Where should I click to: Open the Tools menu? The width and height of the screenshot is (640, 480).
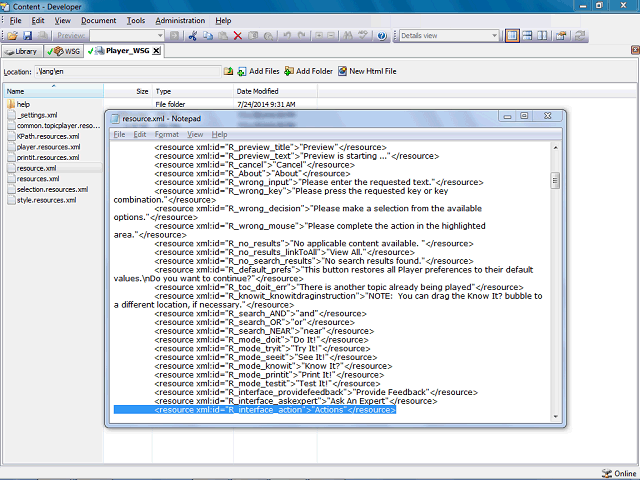tap(136, 20)
